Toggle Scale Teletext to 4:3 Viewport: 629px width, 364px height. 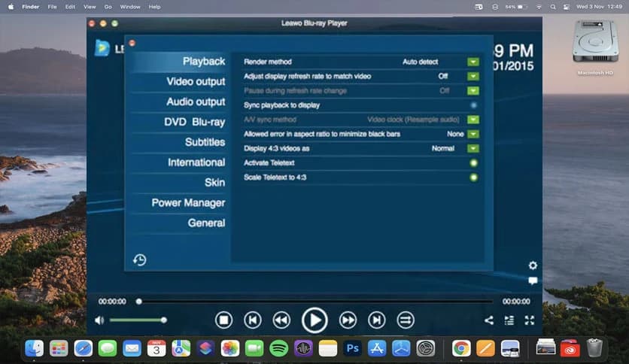click(473, 177)
